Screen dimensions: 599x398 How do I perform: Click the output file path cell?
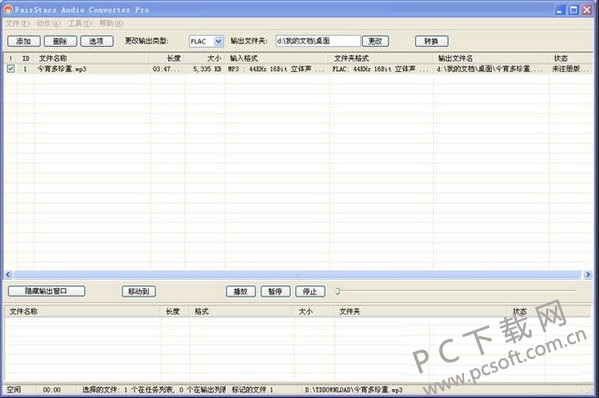point(489,69)
